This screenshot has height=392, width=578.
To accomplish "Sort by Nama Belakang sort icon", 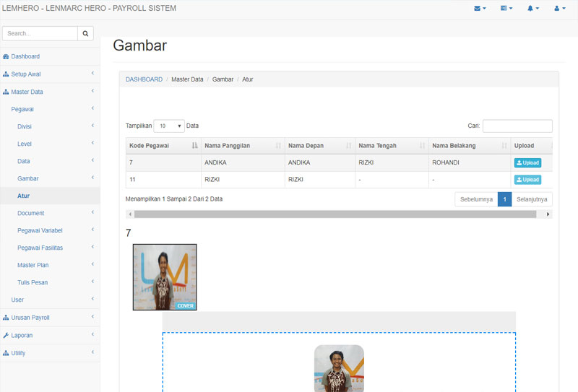I will 504,146.
